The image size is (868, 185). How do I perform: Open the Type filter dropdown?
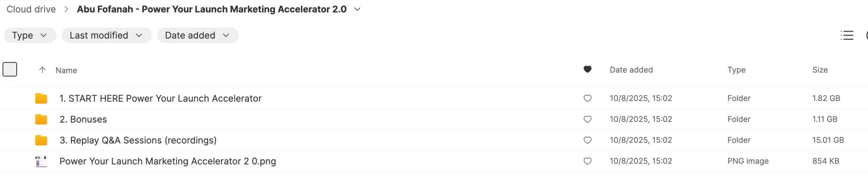click(x=30, y=35)
